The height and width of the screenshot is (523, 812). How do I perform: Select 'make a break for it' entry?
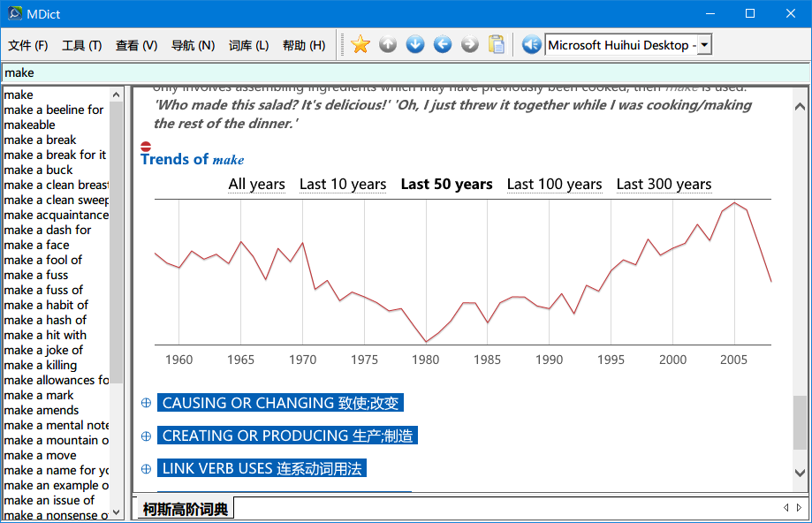coord(55,155)
